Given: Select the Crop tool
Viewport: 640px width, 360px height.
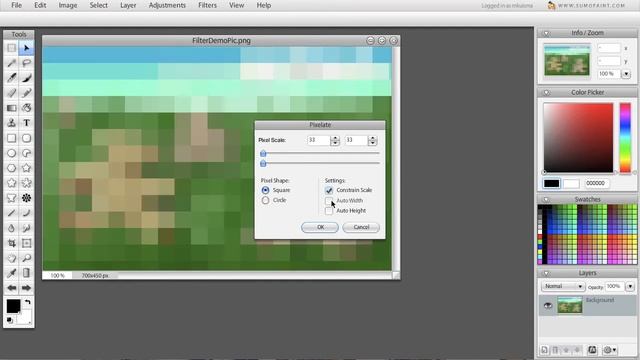Looking at the screenshot, I should (11, 243).
